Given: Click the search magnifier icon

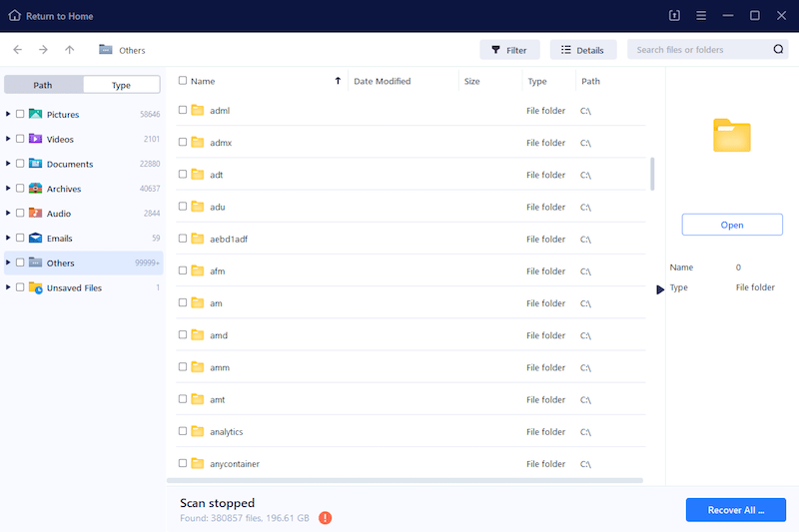Looking at the screenshot, I should 779,50.
